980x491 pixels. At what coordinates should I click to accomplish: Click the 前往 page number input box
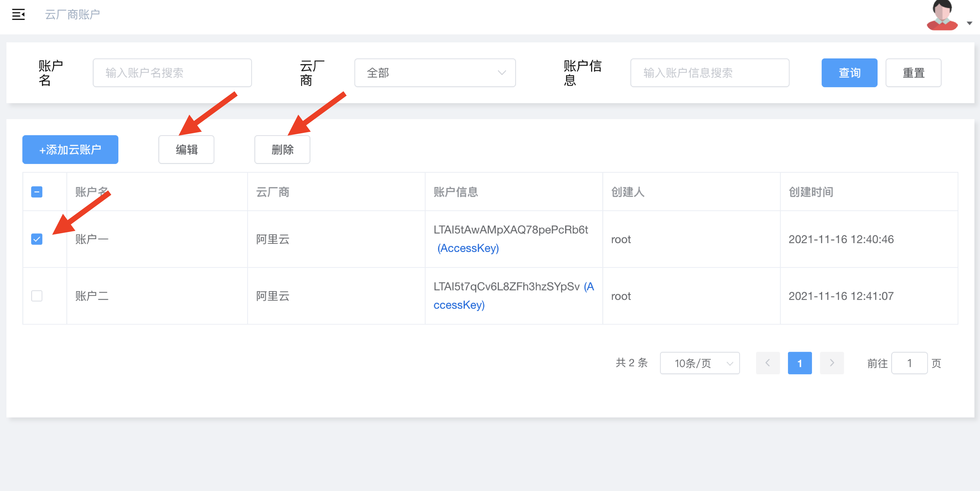[909, 363]
